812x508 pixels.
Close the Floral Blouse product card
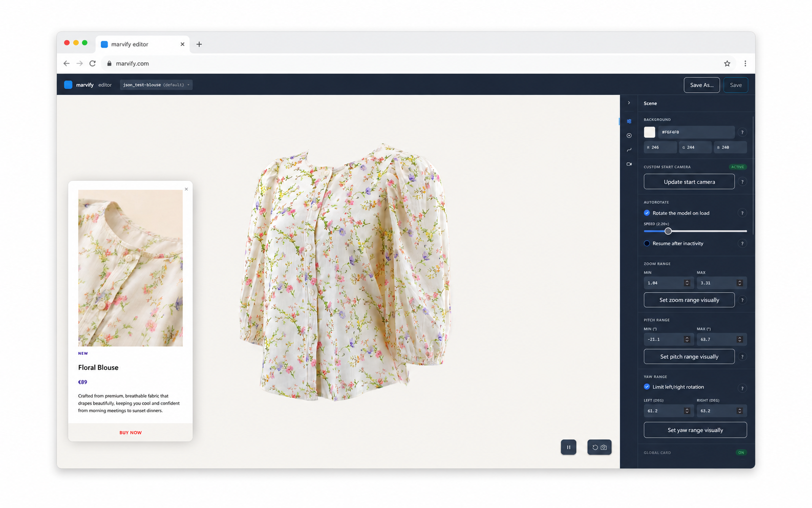(x=186, y=189)
